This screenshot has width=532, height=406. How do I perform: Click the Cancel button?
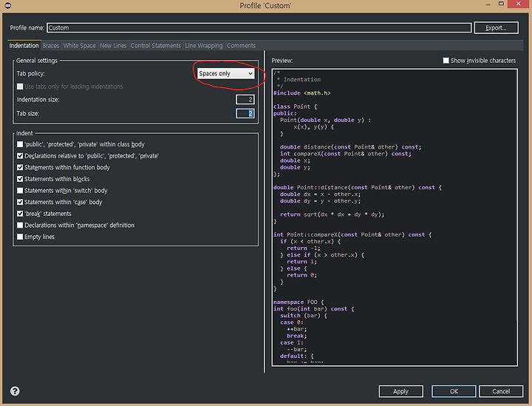coord(501,391)
